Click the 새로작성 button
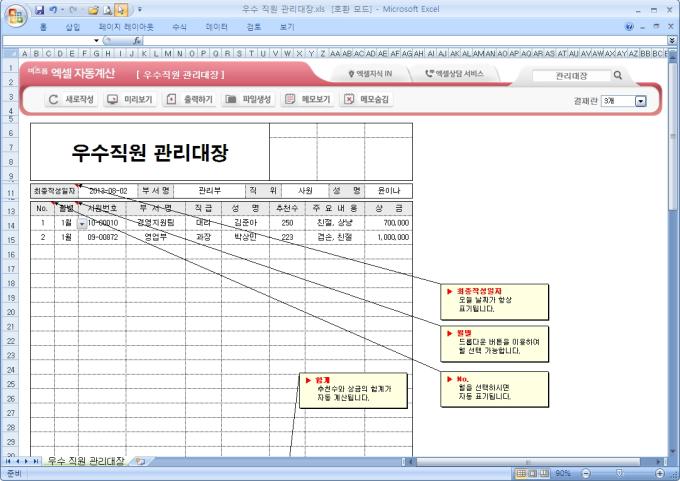The height and width of the screenshot is (481, 680). 71,99
